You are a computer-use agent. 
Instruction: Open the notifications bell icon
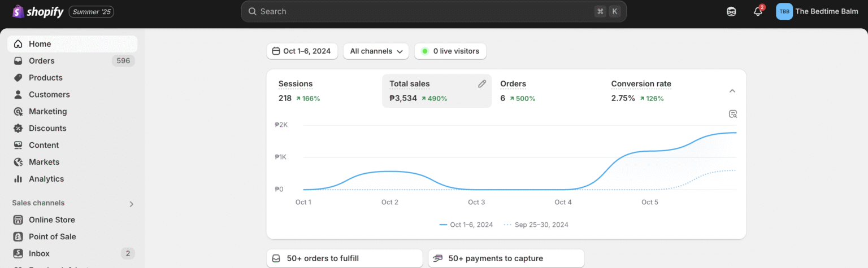[x=758, y=12]
